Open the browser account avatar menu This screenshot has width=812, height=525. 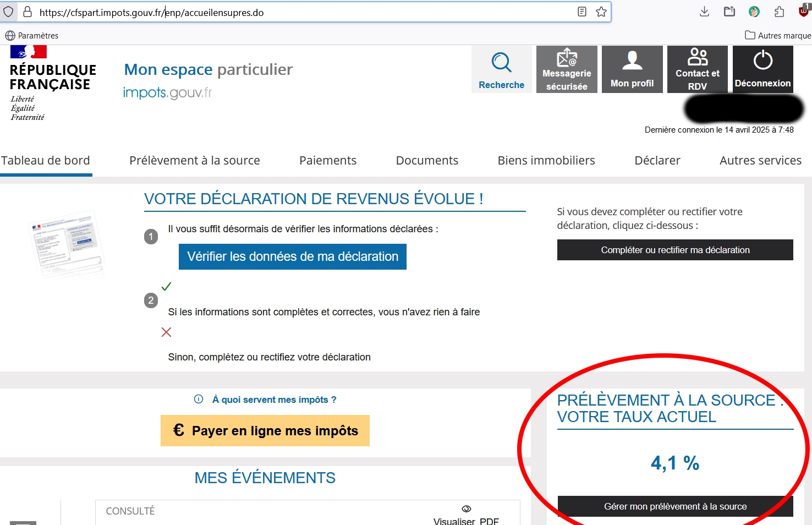pos(753,11)
